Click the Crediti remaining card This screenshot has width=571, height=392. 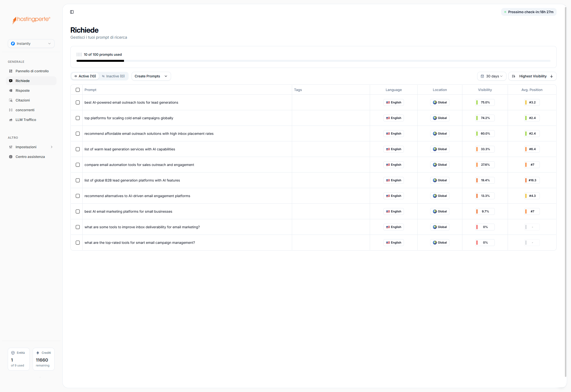[44, 359]
